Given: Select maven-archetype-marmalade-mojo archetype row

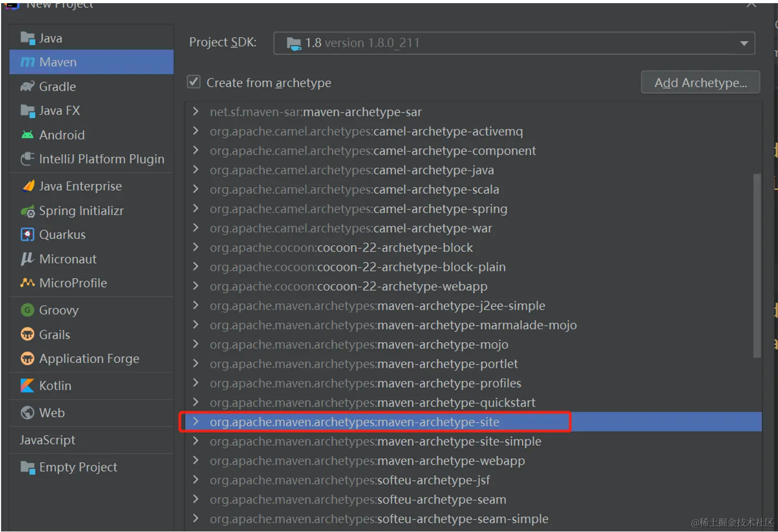Looking at the screenshot, I should tap(473, 325).
